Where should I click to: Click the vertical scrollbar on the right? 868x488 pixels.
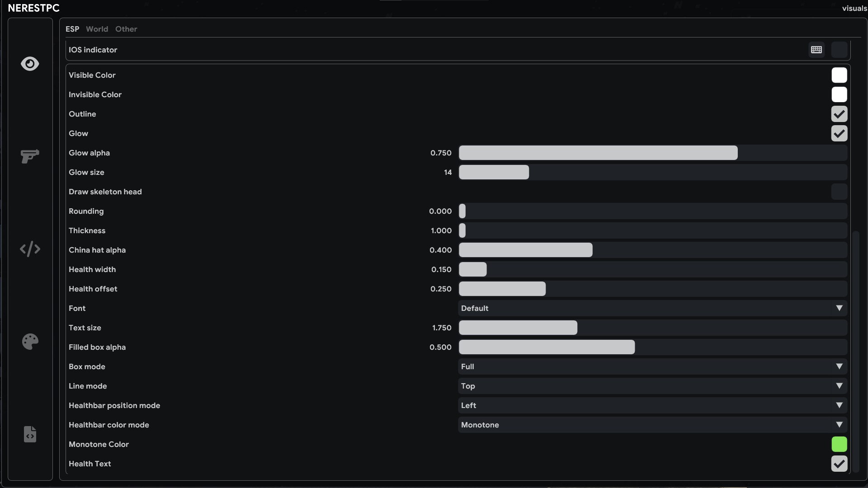coord(855,352)
